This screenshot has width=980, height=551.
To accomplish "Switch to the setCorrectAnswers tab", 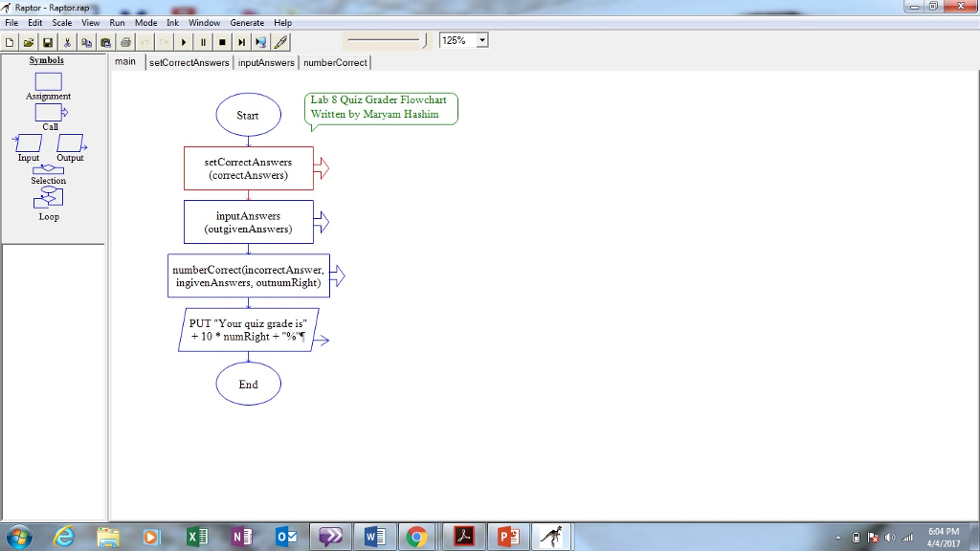I will 189,61.
